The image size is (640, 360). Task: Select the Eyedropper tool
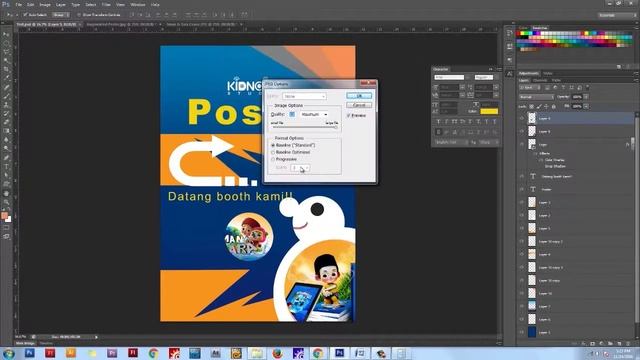click(x=6, y=78)
